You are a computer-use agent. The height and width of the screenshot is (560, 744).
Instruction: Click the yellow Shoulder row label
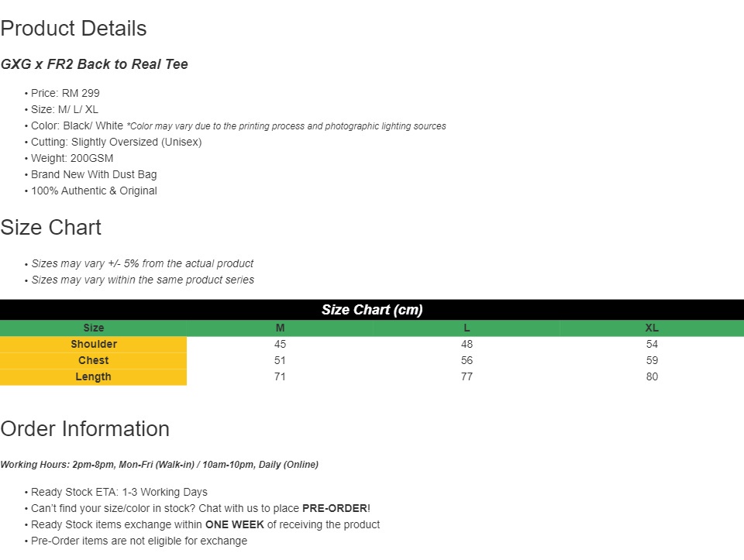pos(94,345)
